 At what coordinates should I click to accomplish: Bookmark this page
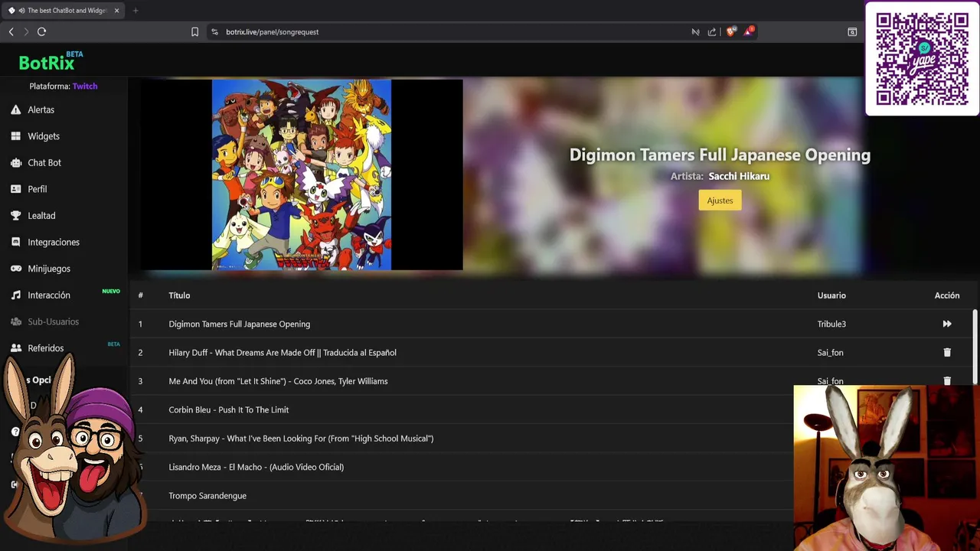194,31
